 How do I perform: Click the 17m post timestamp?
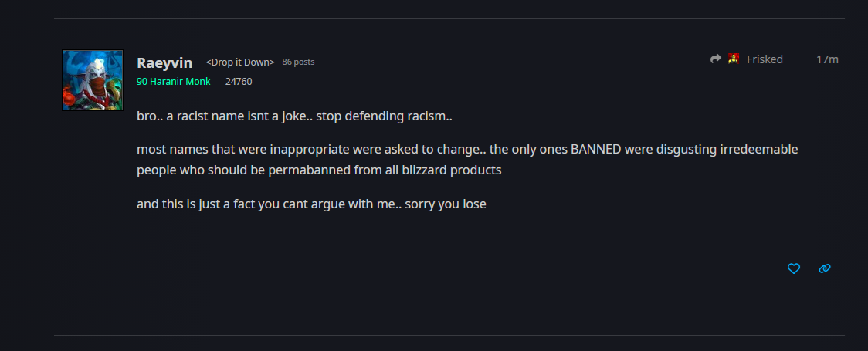(827, 59)
